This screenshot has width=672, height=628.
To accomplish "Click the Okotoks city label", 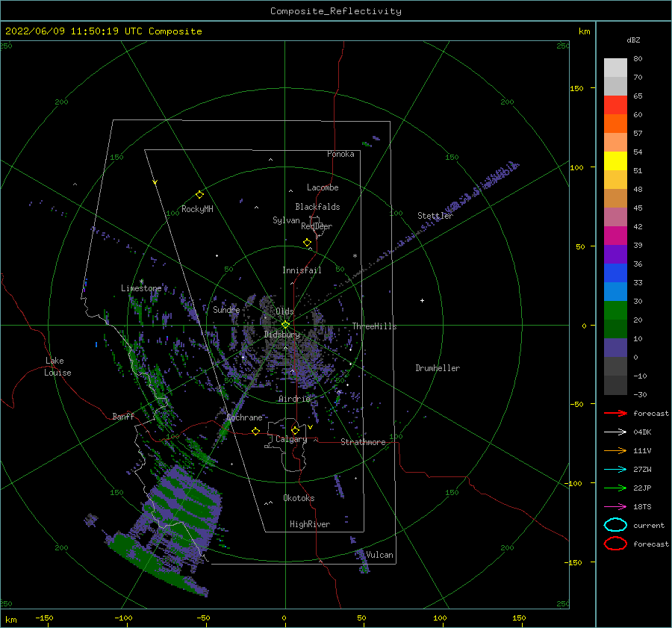I will [299, 498].
